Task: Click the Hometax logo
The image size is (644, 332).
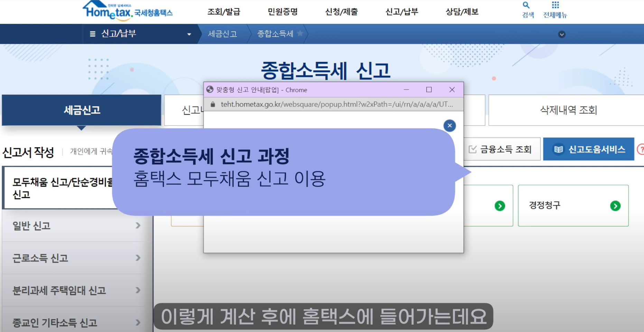Action: (127, 10)
